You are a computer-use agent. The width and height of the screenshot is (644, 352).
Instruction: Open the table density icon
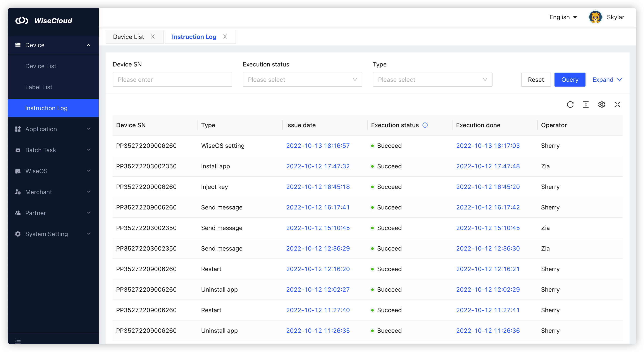586,105
